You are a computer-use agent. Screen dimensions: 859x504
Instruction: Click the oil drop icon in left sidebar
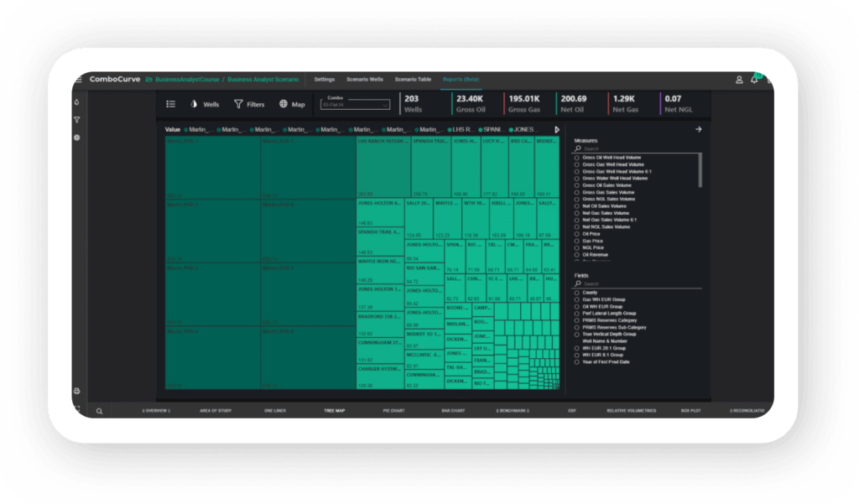pos(76,102)
